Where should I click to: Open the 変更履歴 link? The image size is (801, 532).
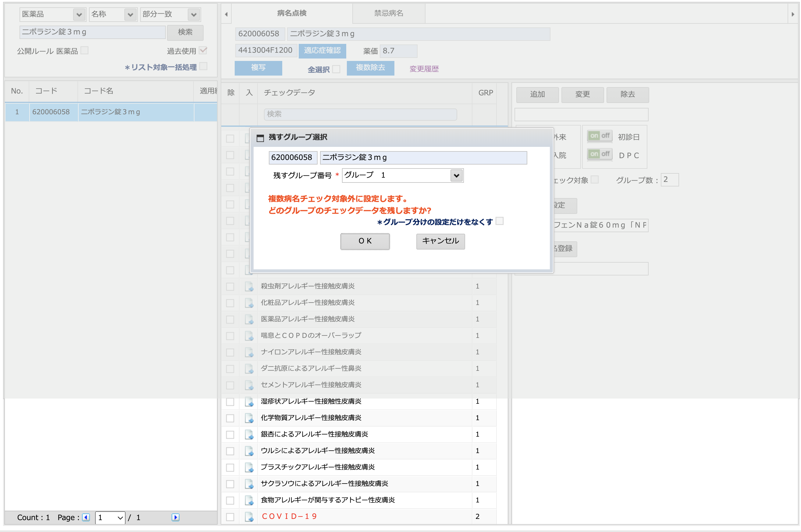pyautogui.click(x=424, y=69)
